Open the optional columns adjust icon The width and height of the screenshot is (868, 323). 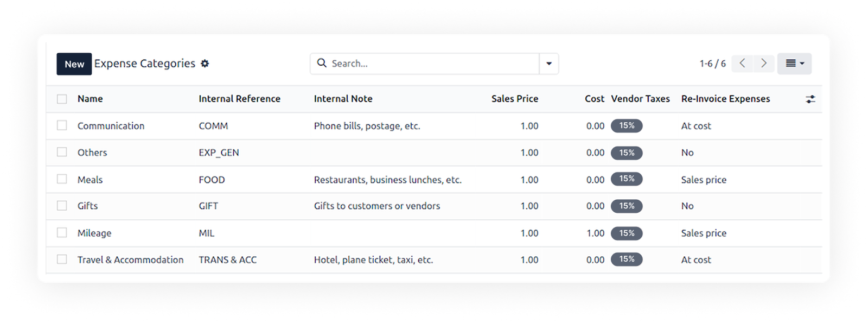point(810,99)
